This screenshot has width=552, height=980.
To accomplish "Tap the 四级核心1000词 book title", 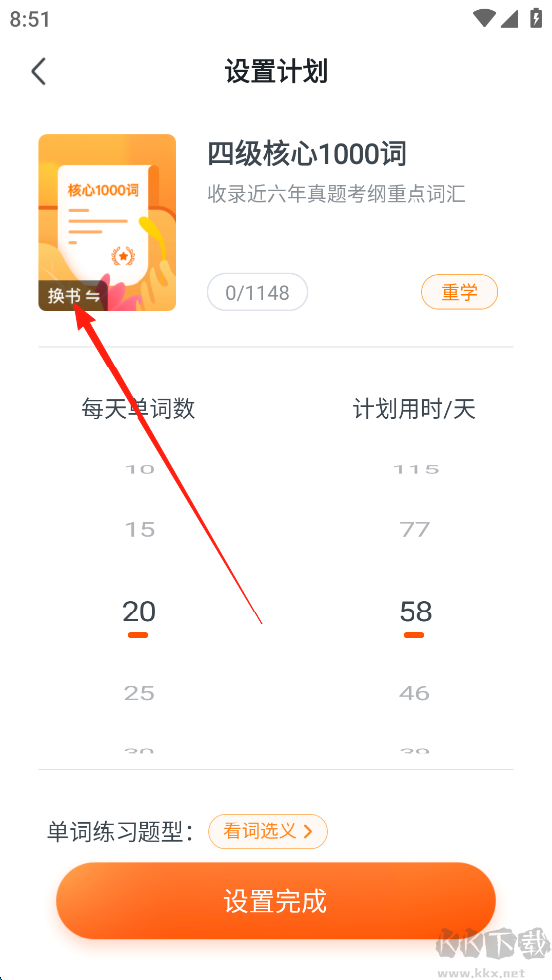I will [x=307, y=153].
